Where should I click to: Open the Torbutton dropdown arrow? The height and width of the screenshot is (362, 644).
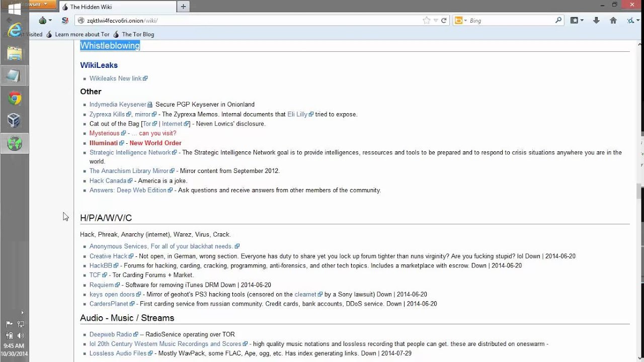(x=50, y=21)
